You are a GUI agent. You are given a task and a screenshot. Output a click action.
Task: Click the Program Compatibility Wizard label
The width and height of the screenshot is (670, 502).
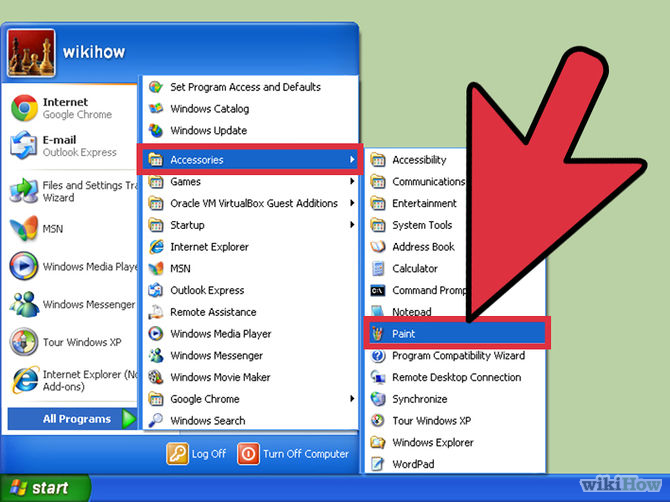(x=458, y=355)
